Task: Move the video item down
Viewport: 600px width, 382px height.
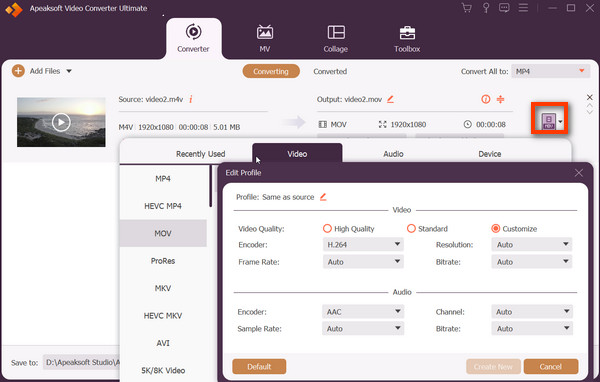Action: (x=590, y=112)
